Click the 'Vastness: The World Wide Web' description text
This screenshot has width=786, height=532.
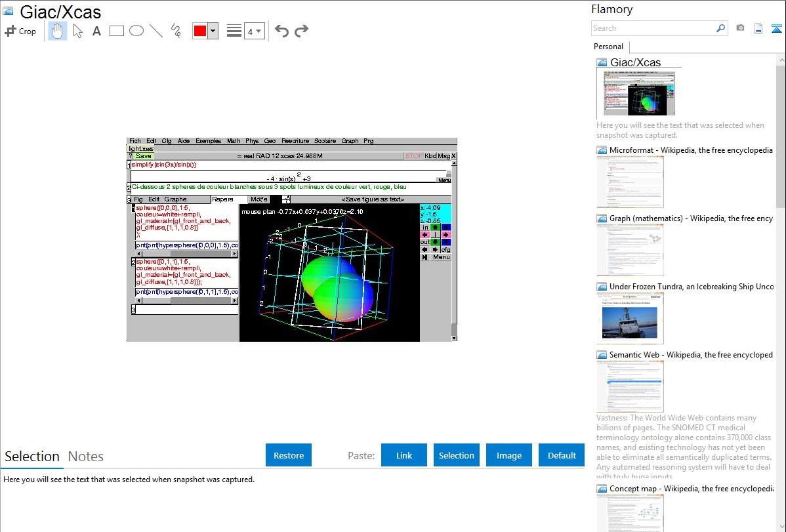(x=684, y=447)
